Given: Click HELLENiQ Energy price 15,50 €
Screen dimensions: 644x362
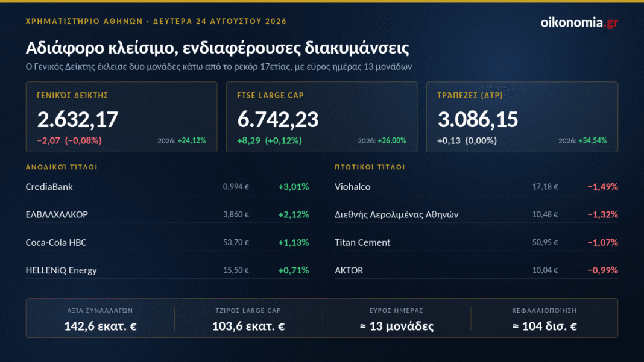Looking at the screenshot, I should [x=236, y=270].
